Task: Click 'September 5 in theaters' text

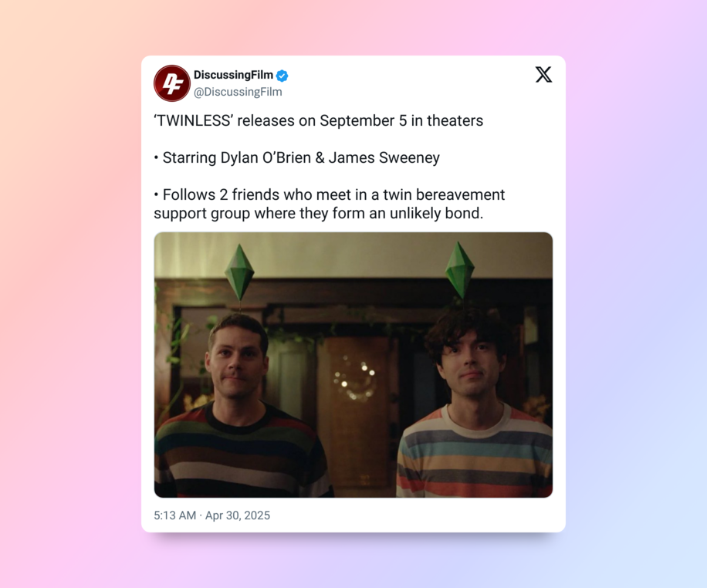Action: click(x=401, y=121)
